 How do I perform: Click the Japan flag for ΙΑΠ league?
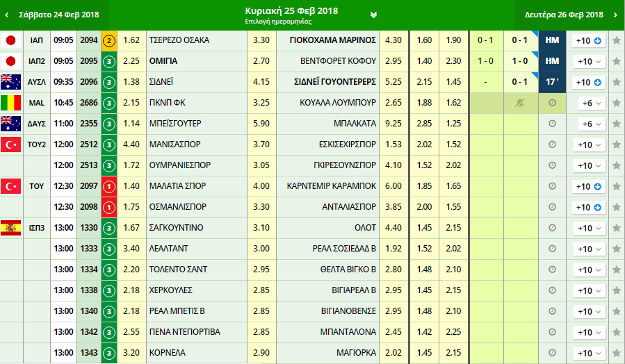[x=11, y=40]
